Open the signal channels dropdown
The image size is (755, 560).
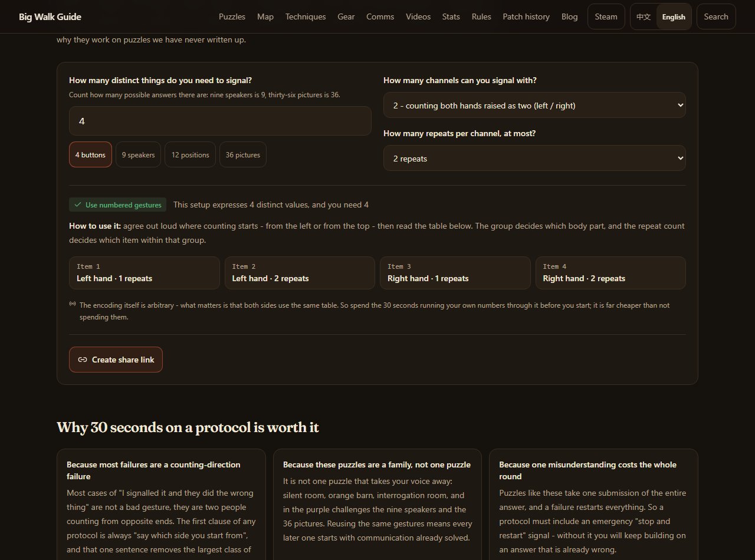point(534,105)
